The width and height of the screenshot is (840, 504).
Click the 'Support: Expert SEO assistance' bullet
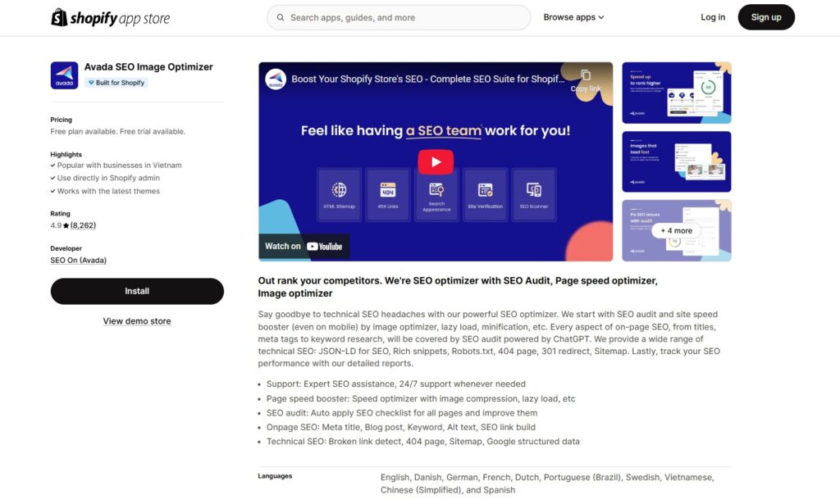point(396,384)
